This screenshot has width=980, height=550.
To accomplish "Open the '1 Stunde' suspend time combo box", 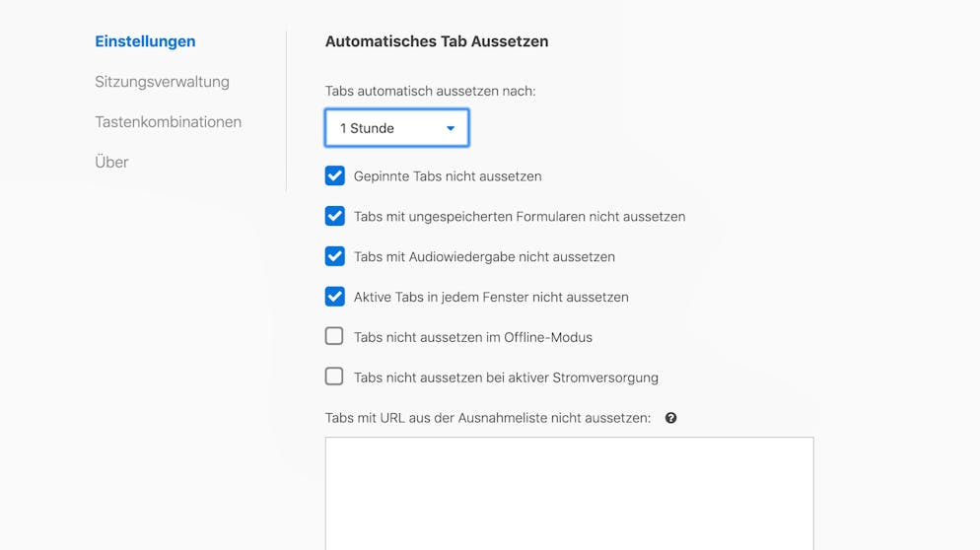I will coord(397,128).
